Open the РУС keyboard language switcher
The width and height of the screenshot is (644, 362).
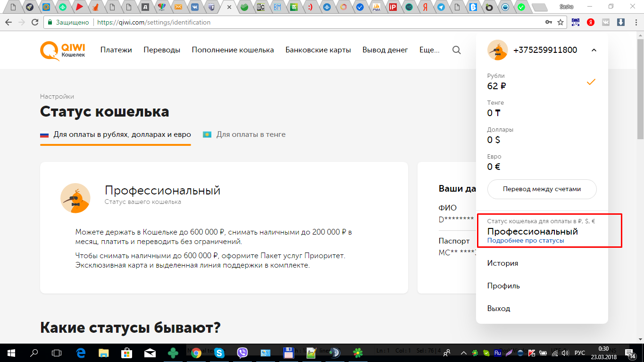(579, 353)
